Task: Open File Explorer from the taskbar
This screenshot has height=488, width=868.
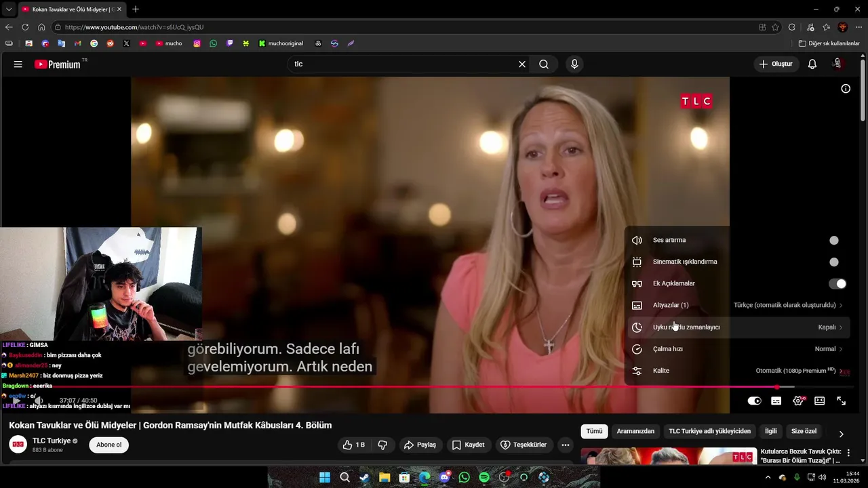Action: click(384, 477)
